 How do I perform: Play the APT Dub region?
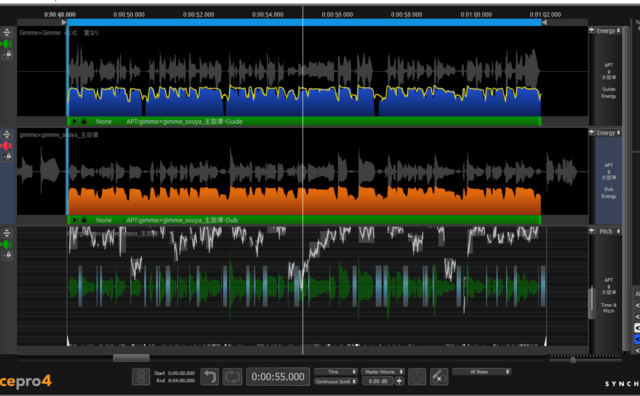(74, 220)
